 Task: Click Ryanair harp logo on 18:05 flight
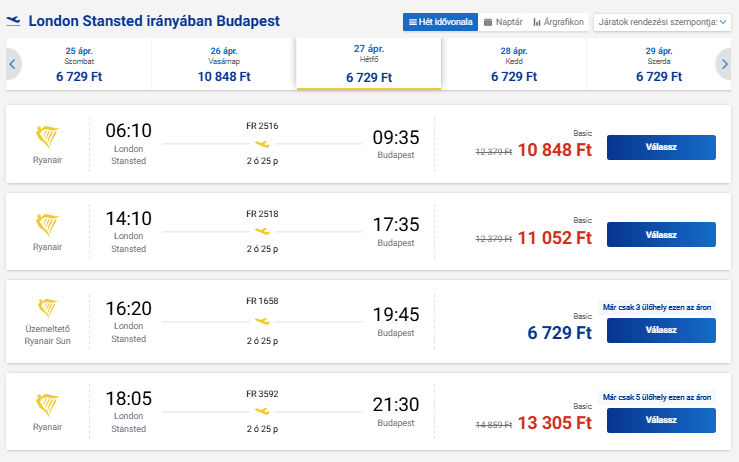point(47,404)
